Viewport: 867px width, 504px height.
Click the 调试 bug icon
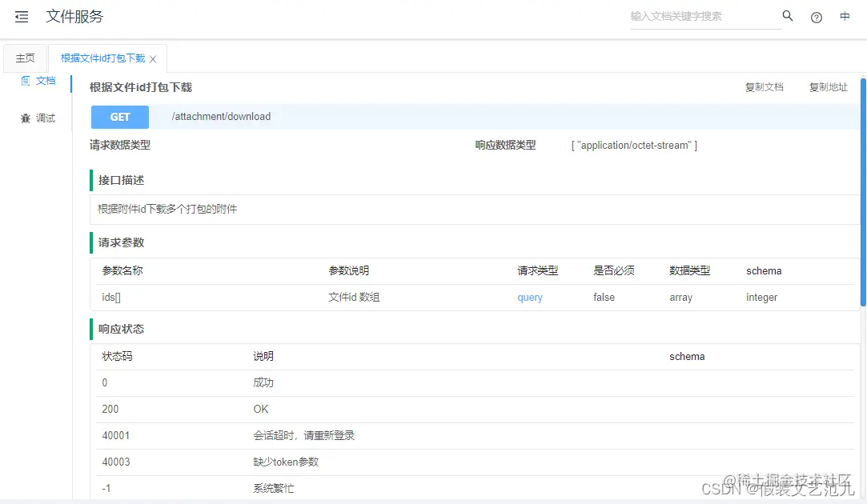26,118
